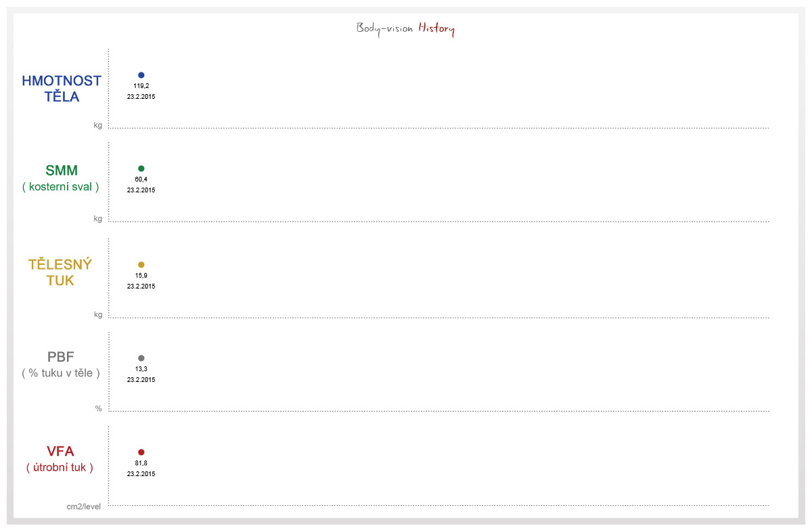Click the 15,9 body fat value
This screenshot has width=812, height=531.
(x=141, y=276)
